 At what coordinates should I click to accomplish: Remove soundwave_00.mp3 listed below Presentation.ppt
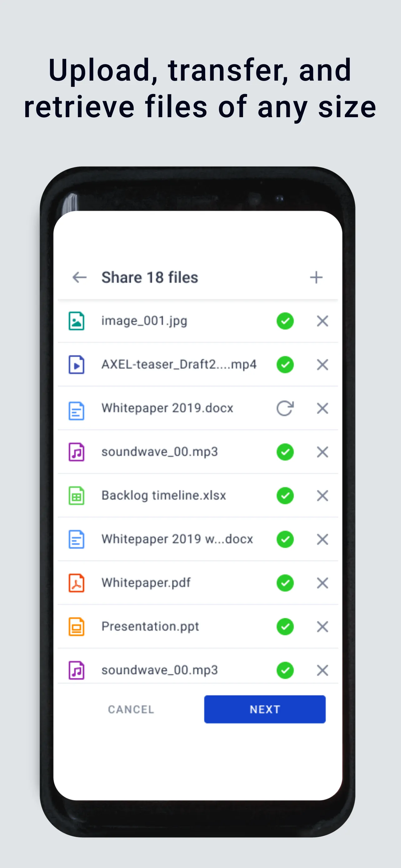[x=323, y=670]
